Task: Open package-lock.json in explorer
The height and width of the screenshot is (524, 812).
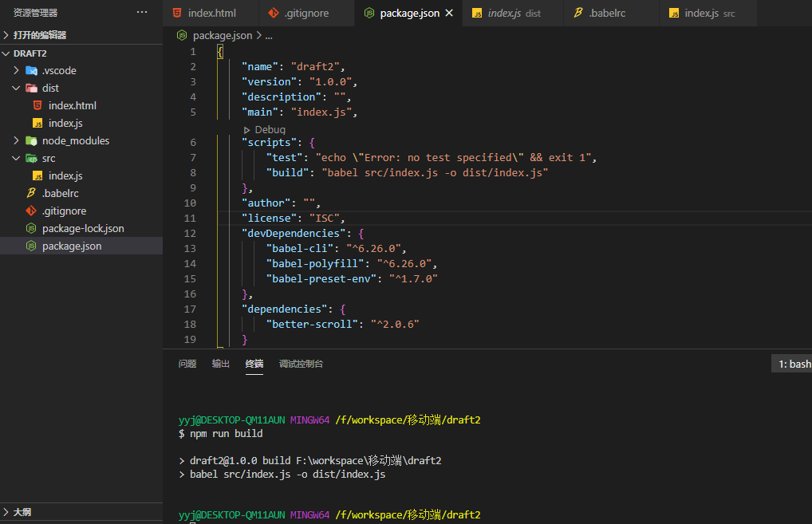Action: coord(83,228)
